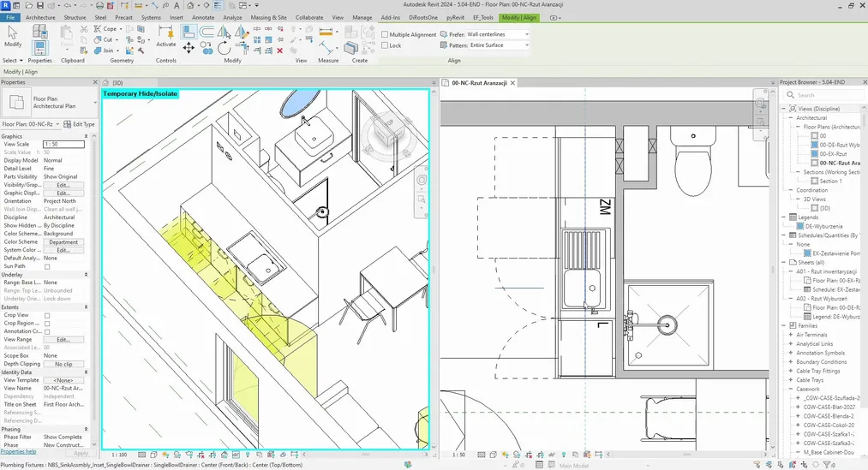Click the Edit Type icon in Properties
This screenshot has height=470, width=868.
[x=79, y=124]
